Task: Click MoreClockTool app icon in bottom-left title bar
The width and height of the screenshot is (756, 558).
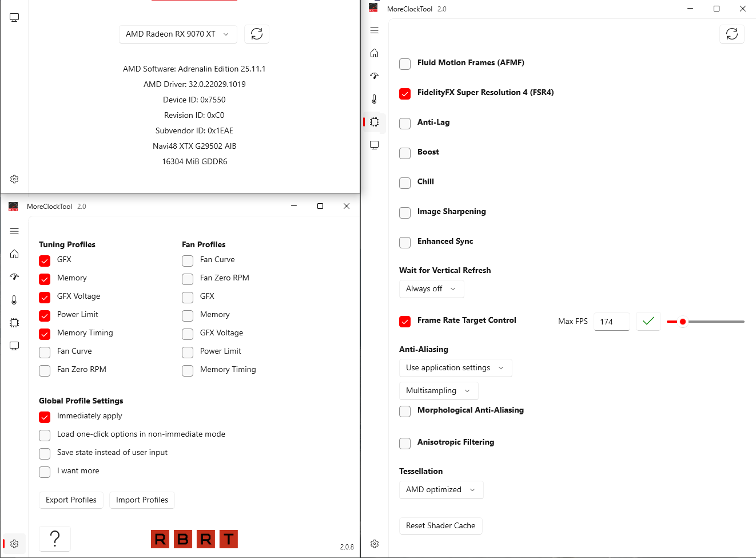Action: pyautogui.click(x=13, y=206)
